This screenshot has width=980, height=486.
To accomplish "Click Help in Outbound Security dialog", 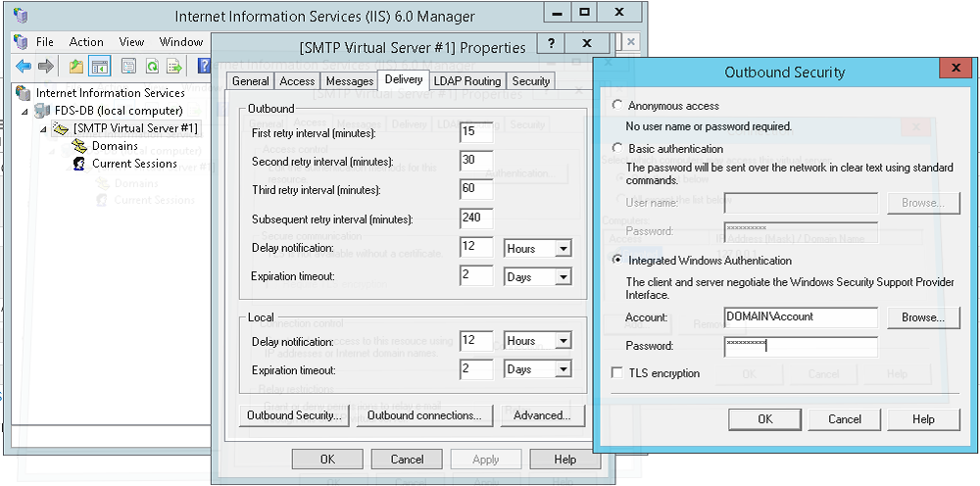I will tap(923, 419).
